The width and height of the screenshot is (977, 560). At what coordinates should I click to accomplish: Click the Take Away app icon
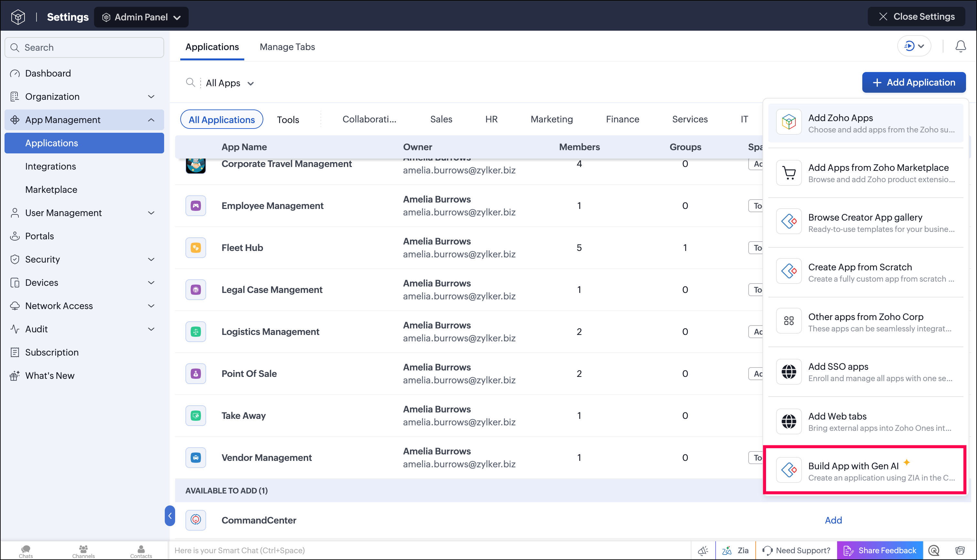tap(196, 415)
